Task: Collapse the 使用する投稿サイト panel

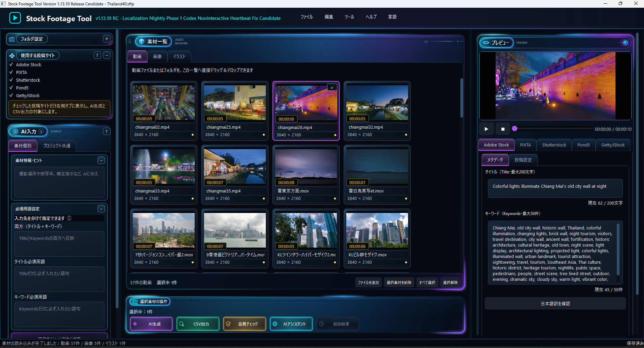Action: [107, 55]
